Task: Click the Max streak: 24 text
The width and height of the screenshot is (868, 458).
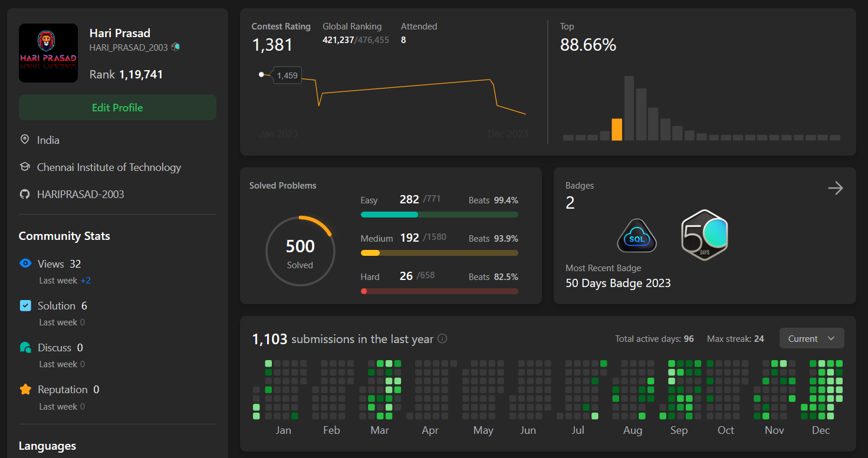Action: point(735,339)
